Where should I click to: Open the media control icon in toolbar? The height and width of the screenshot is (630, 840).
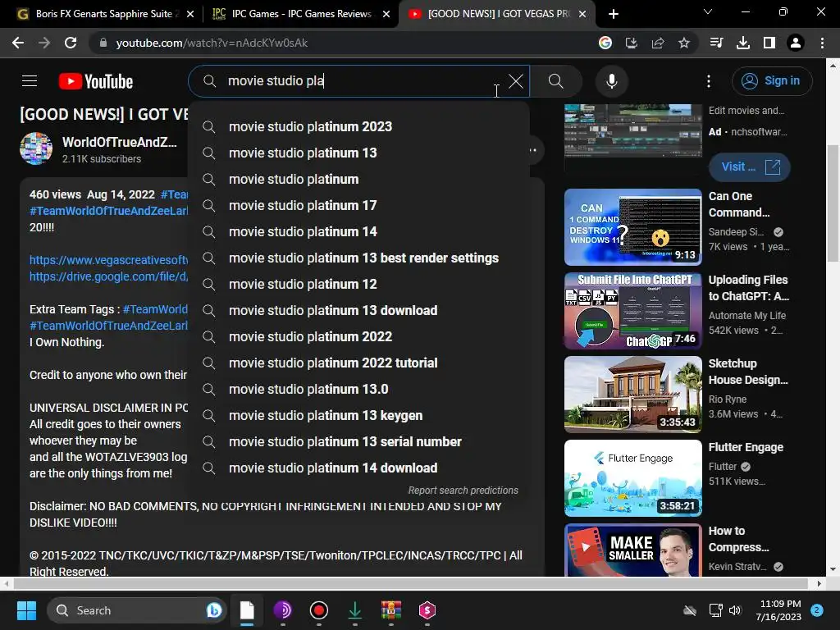(x=717, y=43)
